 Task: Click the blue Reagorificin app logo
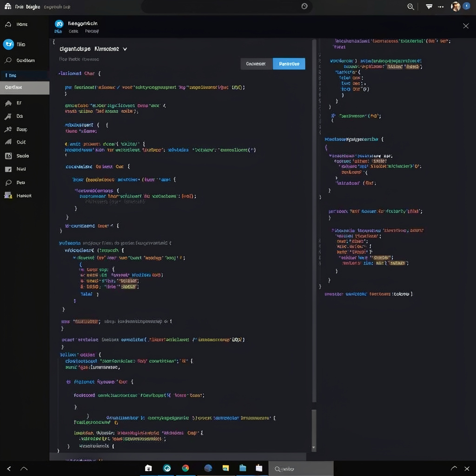point(59,24)
